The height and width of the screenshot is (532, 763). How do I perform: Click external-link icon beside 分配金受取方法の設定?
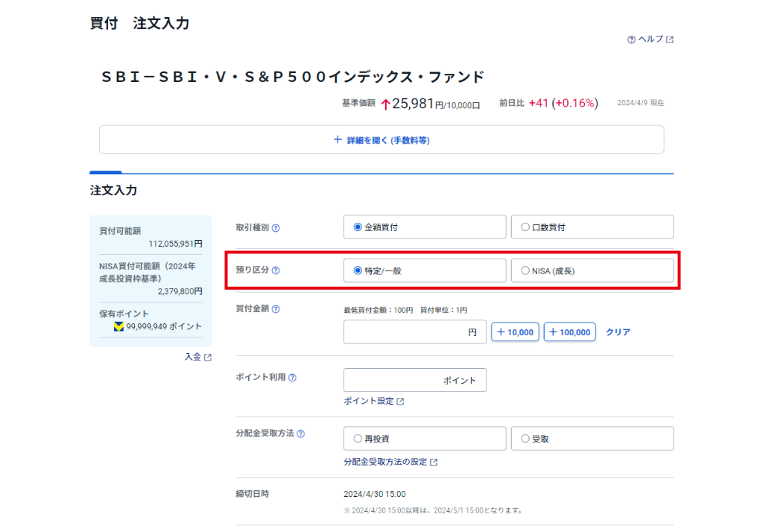pyautogui.click(x=434, y=463)
